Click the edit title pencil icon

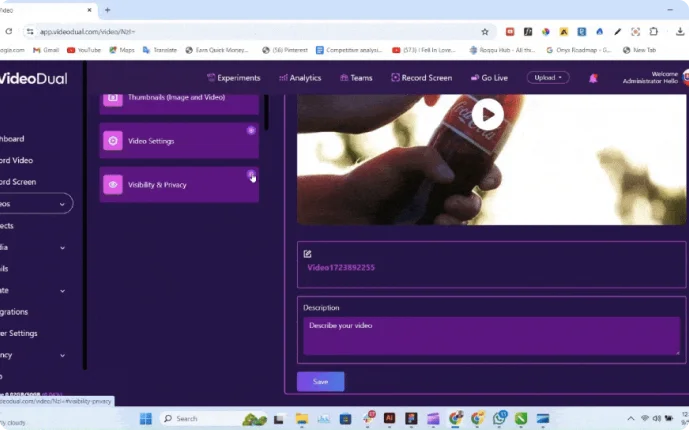point(308,254)
